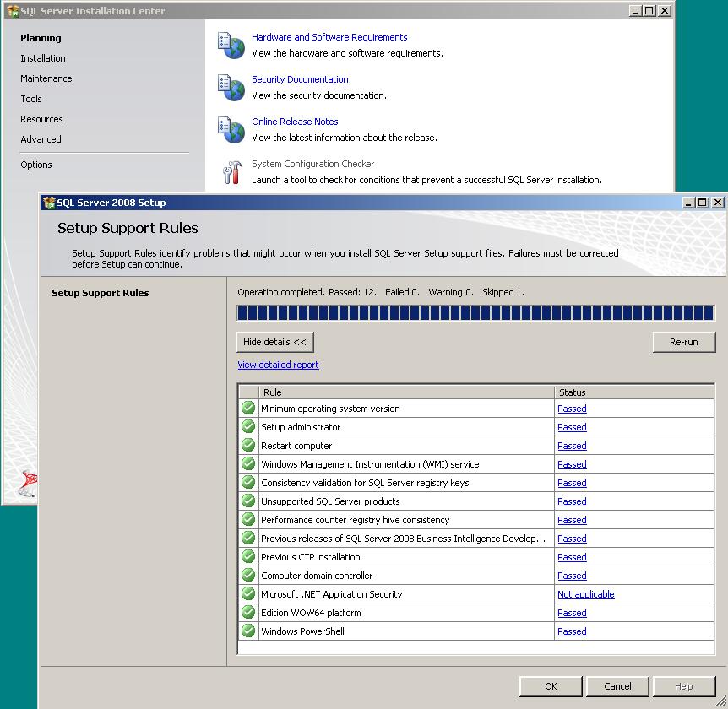
Task: Open Passed status for Previous CTP installation
Action: [x=572, y=557]
